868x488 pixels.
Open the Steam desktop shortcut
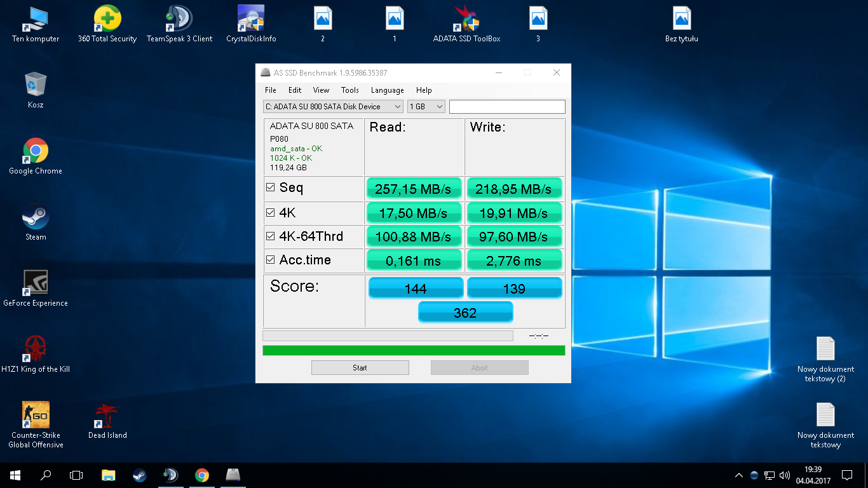pos(36,223)
